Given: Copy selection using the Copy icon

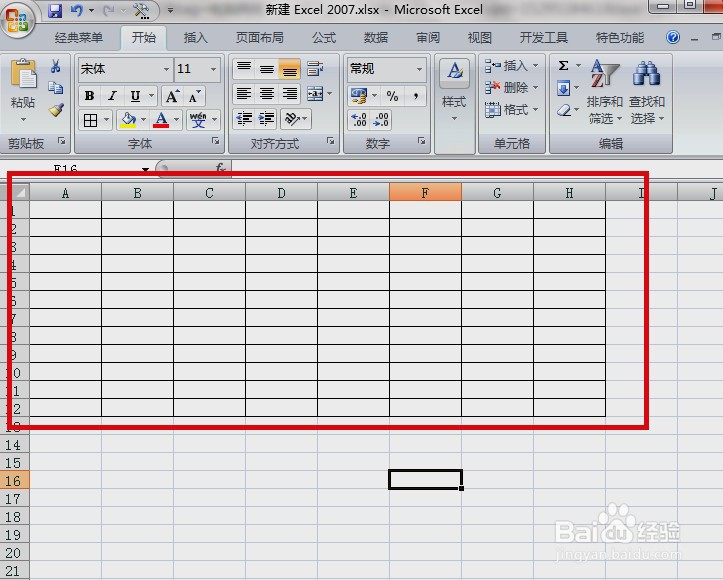Looking at the screenshot, I should (56, 88).
